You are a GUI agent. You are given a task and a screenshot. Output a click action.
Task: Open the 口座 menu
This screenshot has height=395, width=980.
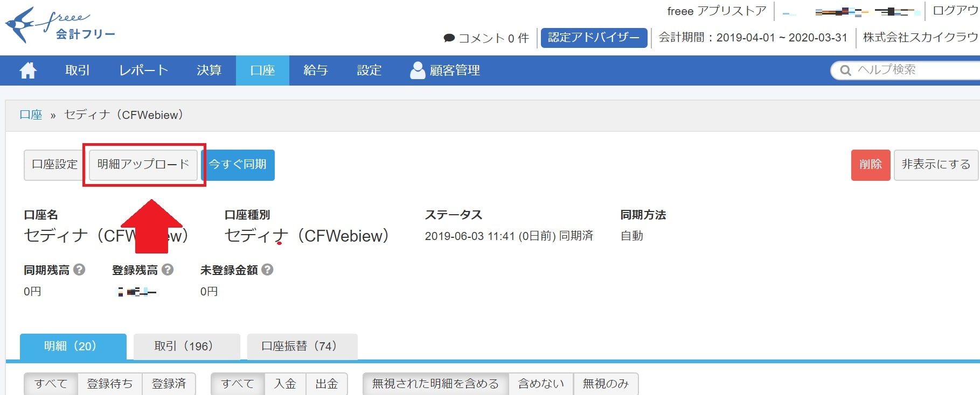tap(262, 70)
